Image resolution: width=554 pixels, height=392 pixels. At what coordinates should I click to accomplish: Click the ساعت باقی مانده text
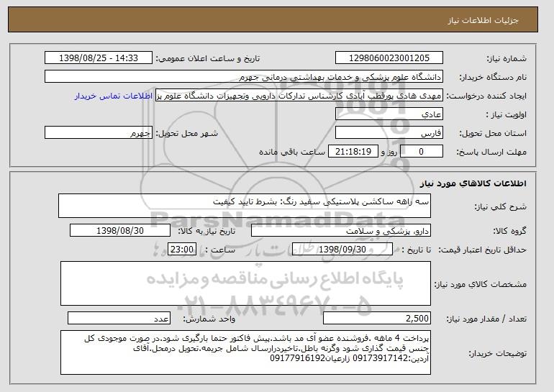coord(292,152)
